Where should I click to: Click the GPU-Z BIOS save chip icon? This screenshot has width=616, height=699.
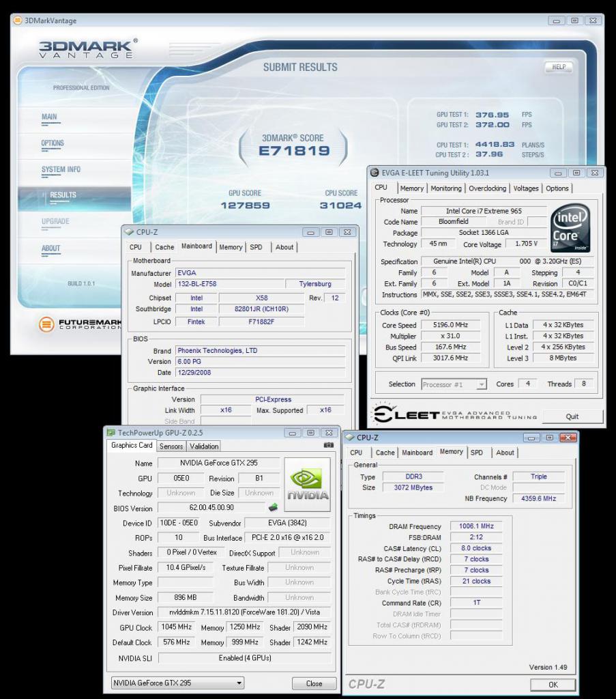(x=273, y=507)
